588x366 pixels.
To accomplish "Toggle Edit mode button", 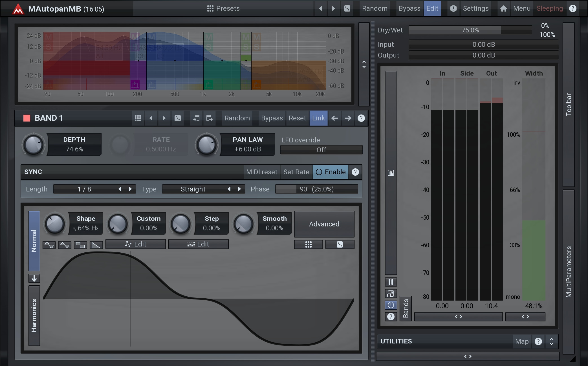I will [x=432, y=8].
